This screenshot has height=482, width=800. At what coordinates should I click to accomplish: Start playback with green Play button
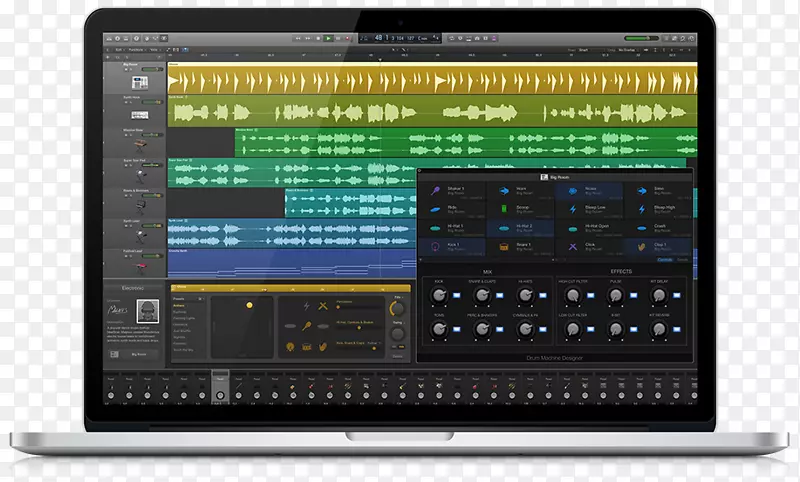tap(328, 38)
